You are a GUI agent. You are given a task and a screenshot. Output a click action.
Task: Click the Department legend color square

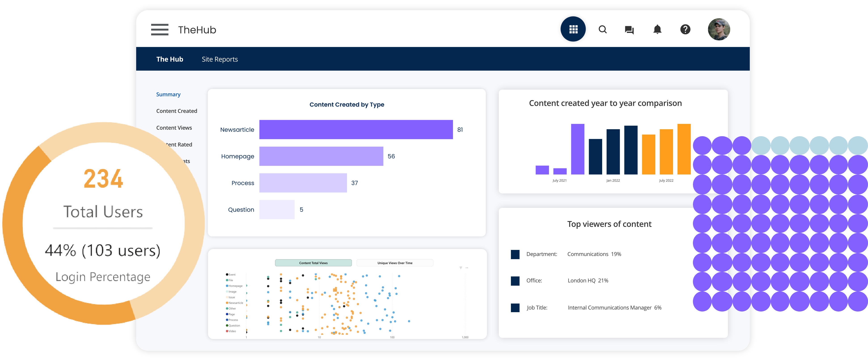click(515, 254)
